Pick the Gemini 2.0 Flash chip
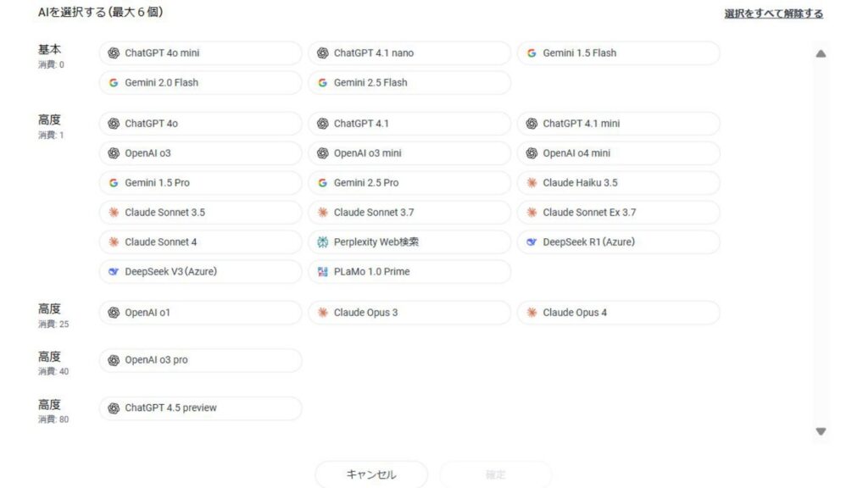 point(200,83)
